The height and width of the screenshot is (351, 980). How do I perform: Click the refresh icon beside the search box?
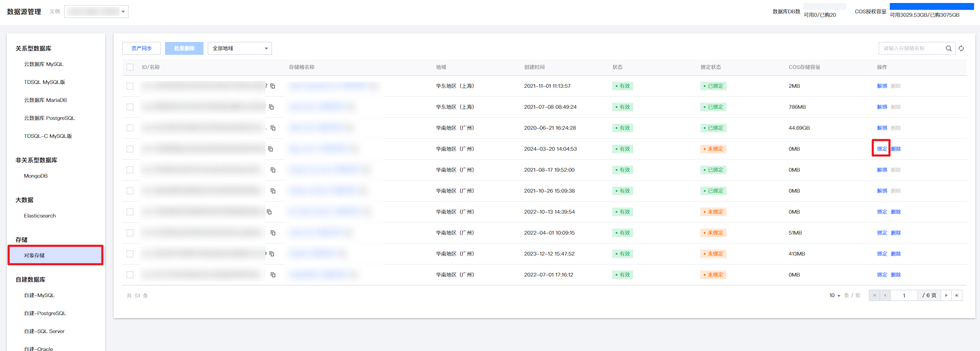tap(961, 48)
